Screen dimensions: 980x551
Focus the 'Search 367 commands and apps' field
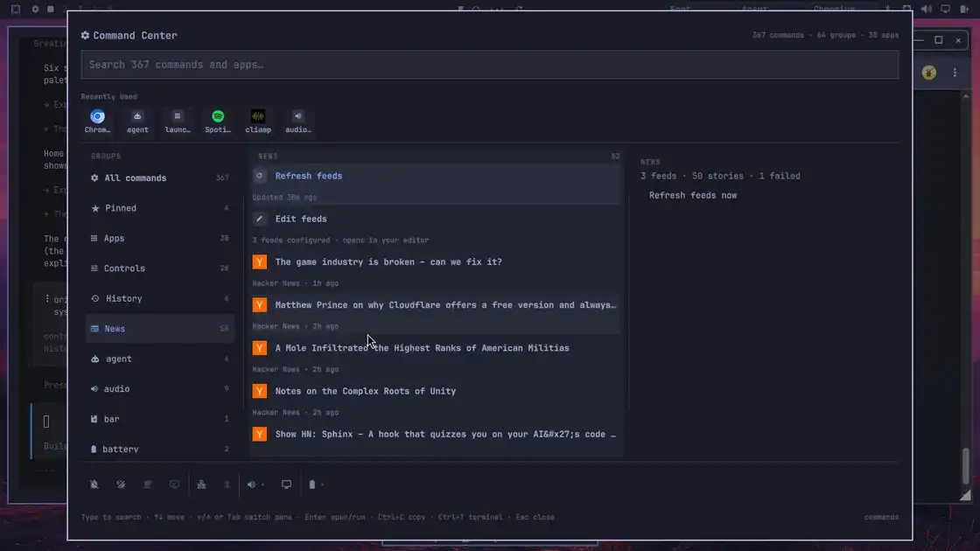[490, 65]
